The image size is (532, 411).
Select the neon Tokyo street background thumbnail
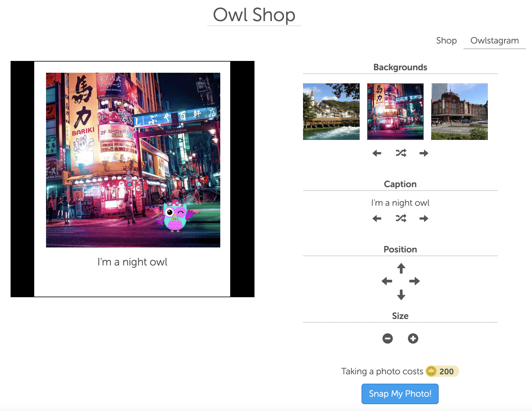pos(395,112)
